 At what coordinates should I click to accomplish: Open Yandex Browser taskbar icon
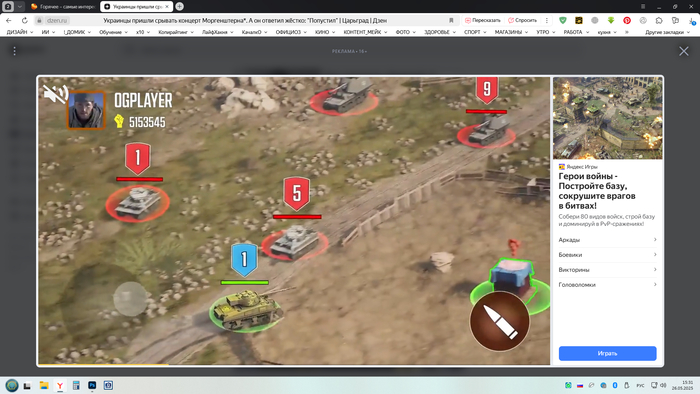click(60, 385)
